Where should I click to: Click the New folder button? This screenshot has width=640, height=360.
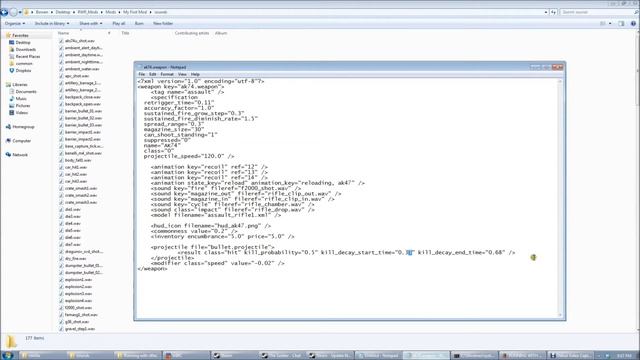point(163,24)
